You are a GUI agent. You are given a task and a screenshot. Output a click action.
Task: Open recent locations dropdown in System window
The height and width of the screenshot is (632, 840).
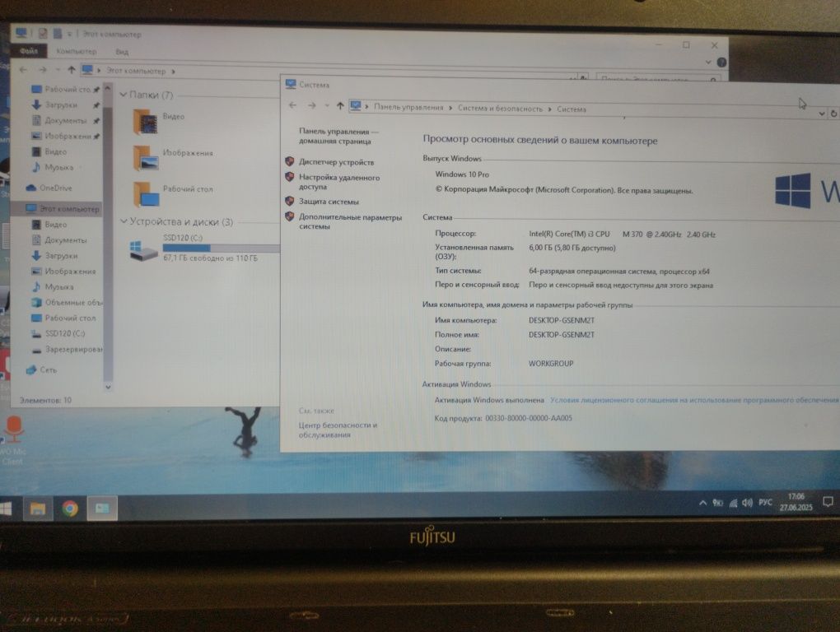tap(327, 106)
